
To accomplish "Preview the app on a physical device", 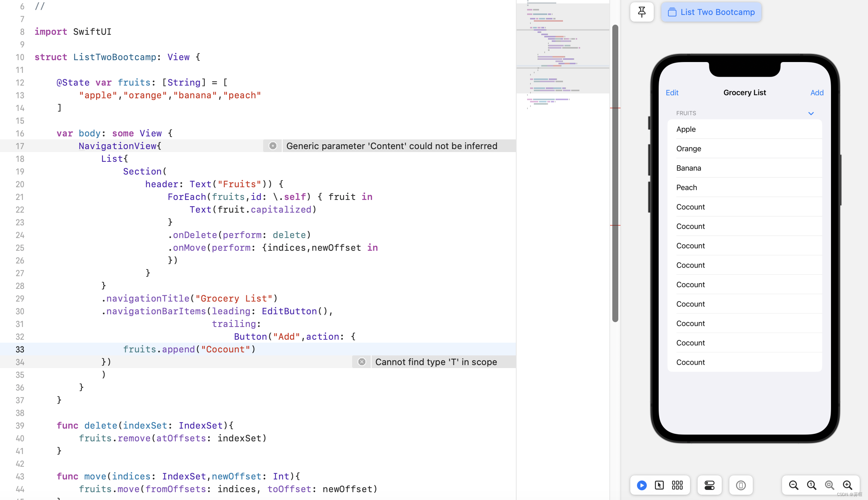I will (x=741, y=485).
